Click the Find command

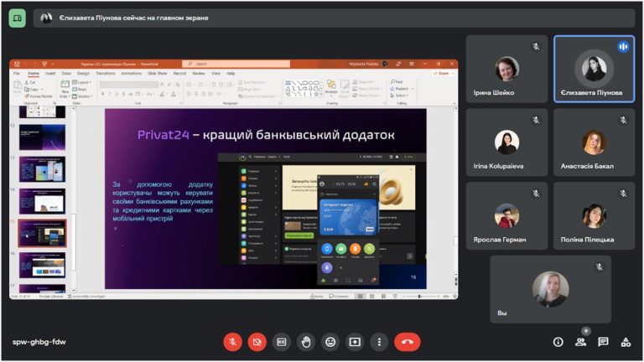point(397,81)
